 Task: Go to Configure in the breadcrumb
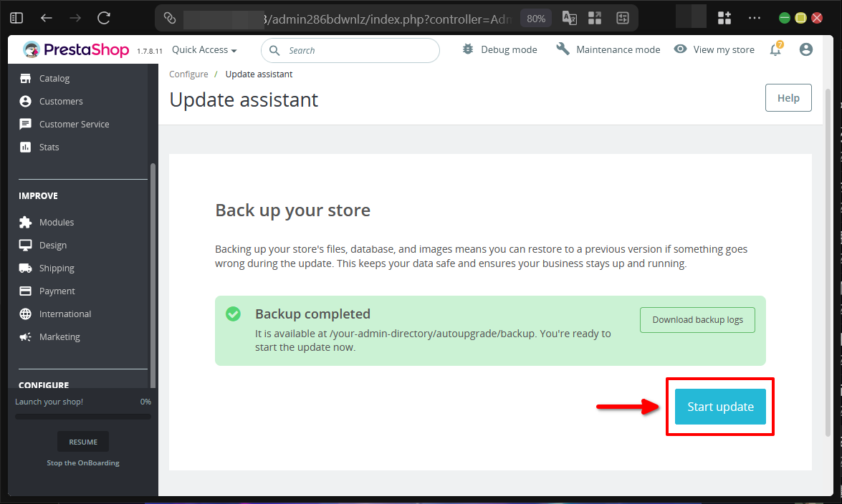click(x=188, y=74)
